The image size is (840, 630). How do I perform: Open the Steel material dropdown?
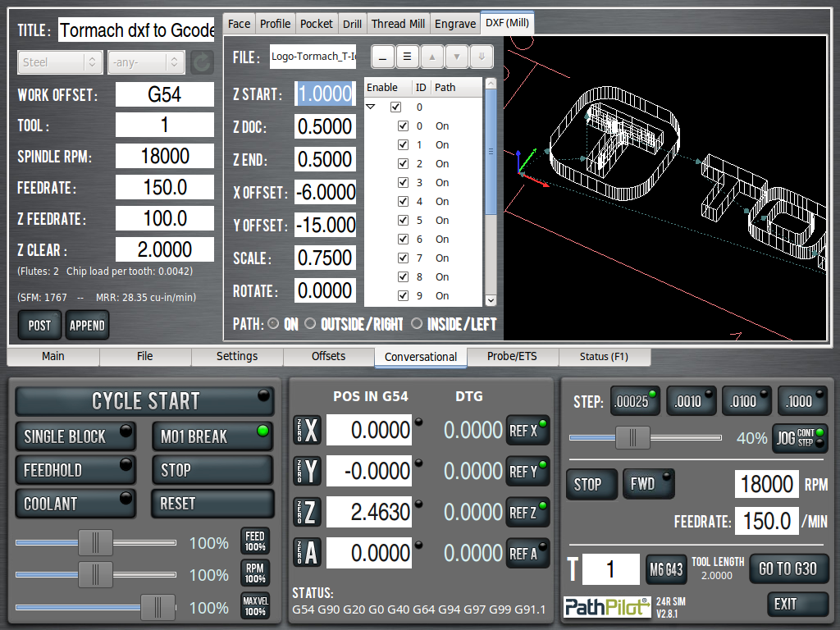59,62
